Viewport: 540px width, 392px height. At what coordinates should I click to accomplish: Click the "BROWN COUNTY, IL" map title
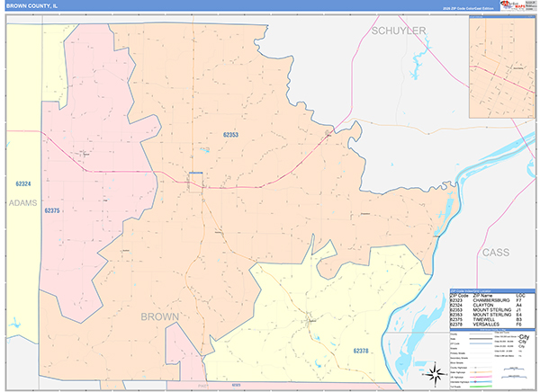pyautogui.click(x=31, y=6)
